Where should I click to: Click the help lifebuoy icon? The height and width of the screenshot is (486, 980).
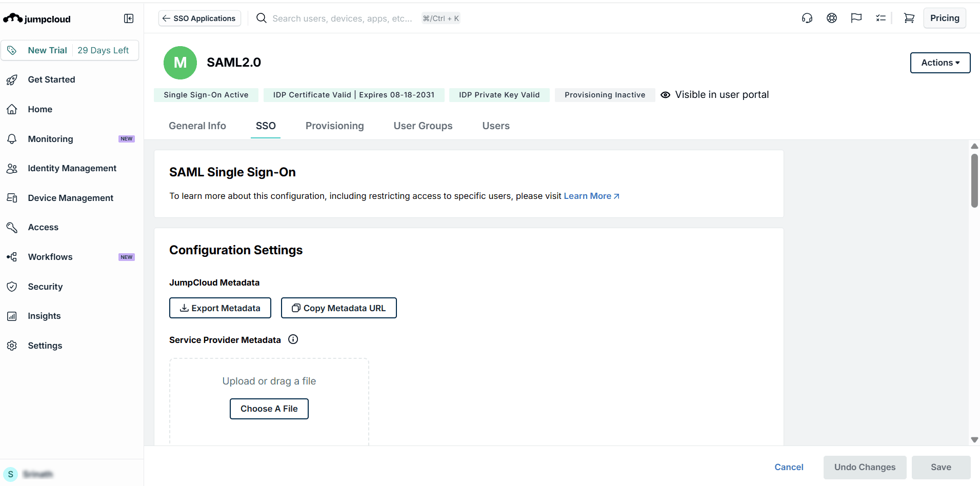(x=832, y=18)
